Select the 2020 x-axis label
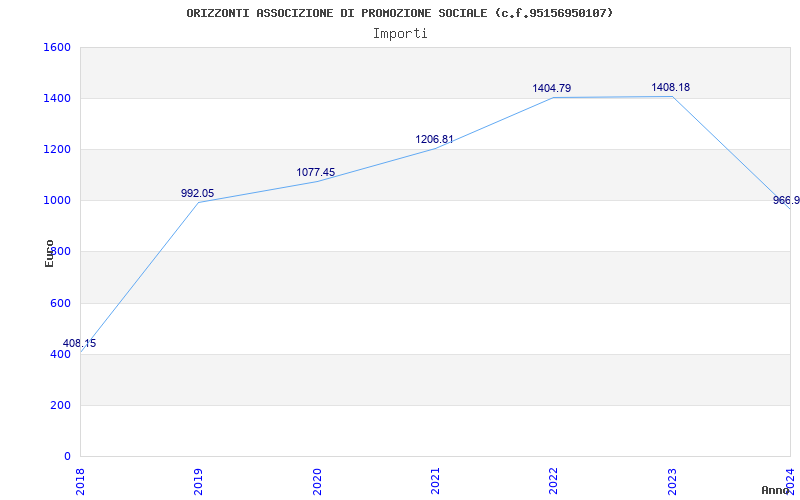 pyautogui.click(x=317, y=481)
